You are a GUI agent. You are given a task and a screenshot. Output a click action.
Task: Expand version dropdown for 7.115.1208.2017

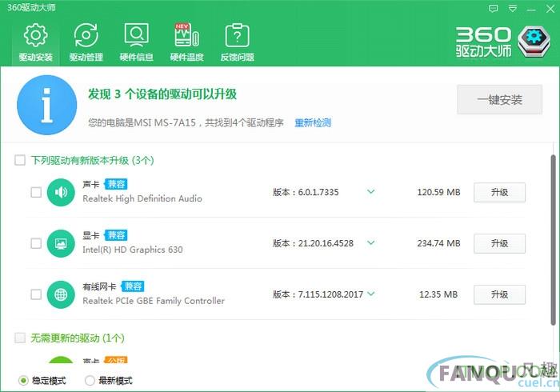point(370,294)
